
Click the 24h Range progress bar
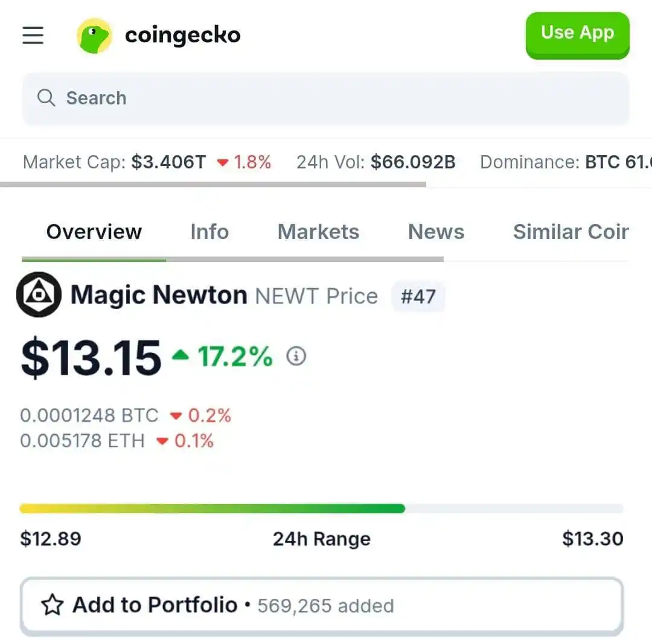coord(322,508)
